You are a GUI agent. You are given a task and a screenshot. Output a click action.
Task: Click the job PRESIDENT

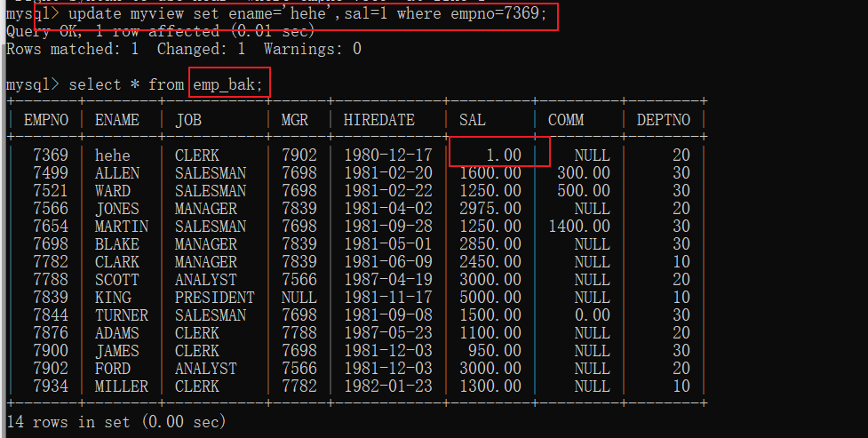tap(215, 297)
